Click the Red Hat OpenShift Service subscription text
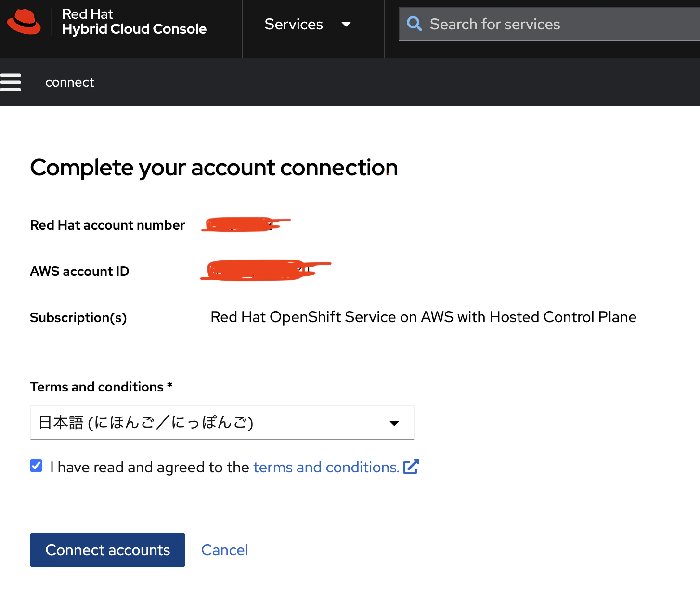The width and height of the screenshot is (700, 599). pos(424,317)
